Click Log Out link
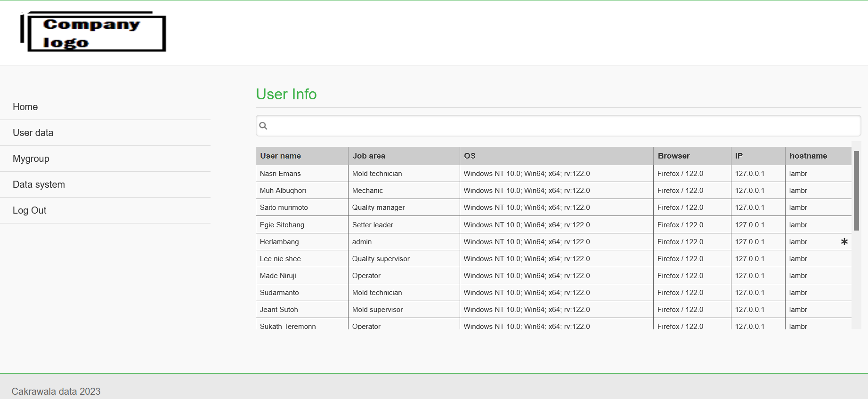The width and height of the screenshot is (868, 399). (x=29, y=210)
